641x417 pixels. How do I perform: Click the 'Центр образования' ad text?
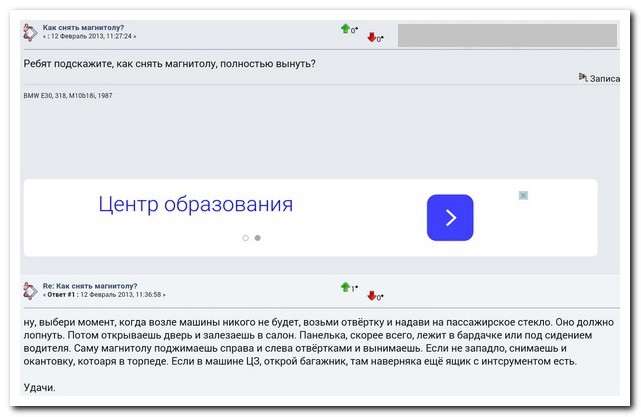pos(195,206)
